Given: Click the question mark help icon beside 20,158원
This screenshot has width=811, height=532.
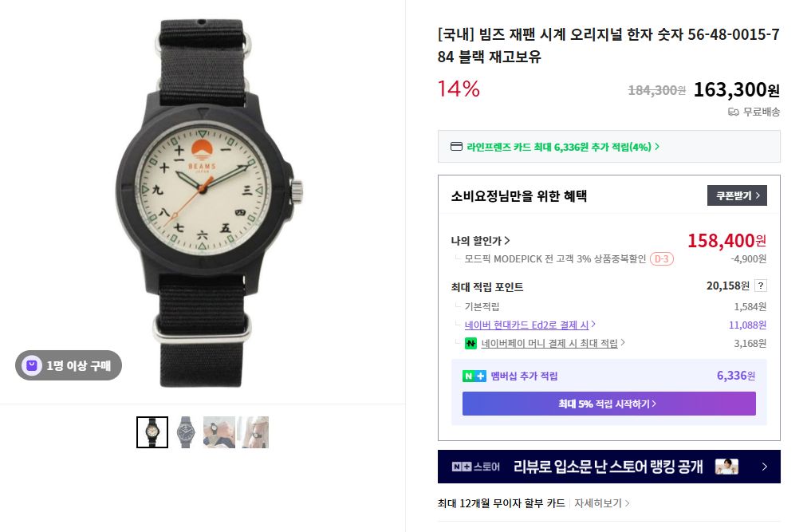Looking at the screenshot, I should point(761,286).
